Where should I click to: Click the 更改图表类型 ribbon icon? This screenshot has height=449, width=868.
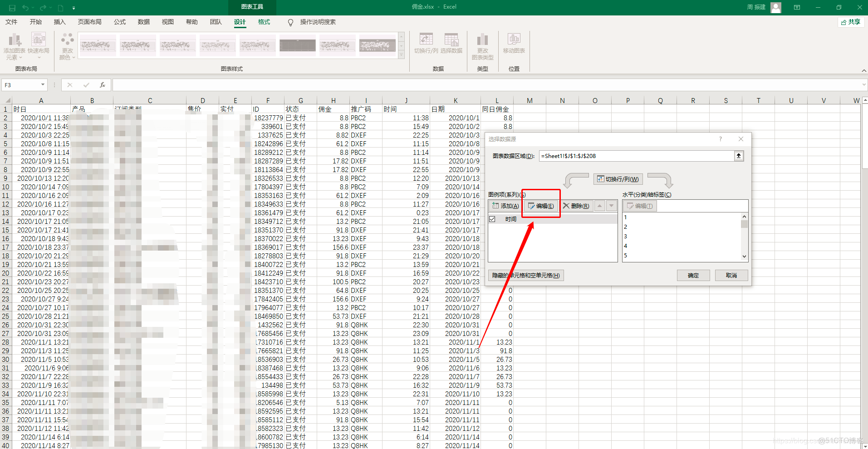482,47
